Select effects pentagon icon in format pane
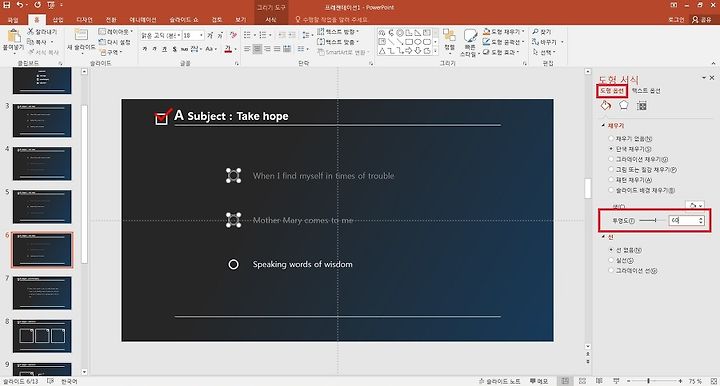This screenshot has width=720, height=386. pos(623,106)
